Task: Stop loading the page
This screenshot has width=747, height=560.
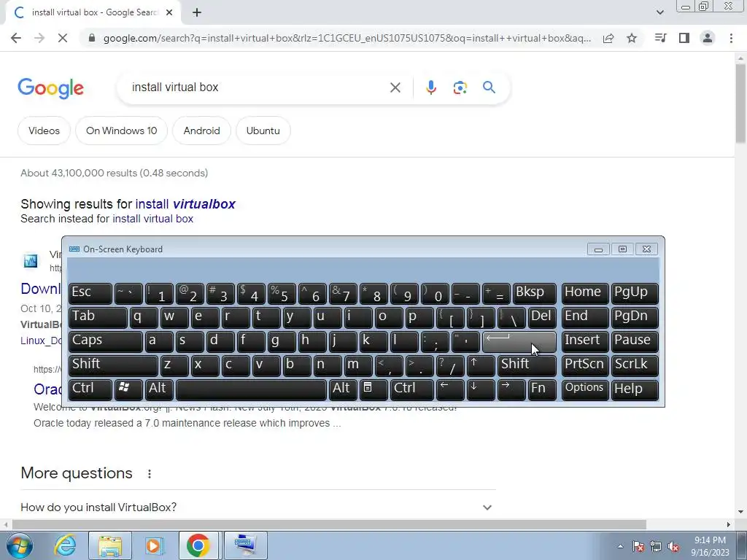Action: 63,38
